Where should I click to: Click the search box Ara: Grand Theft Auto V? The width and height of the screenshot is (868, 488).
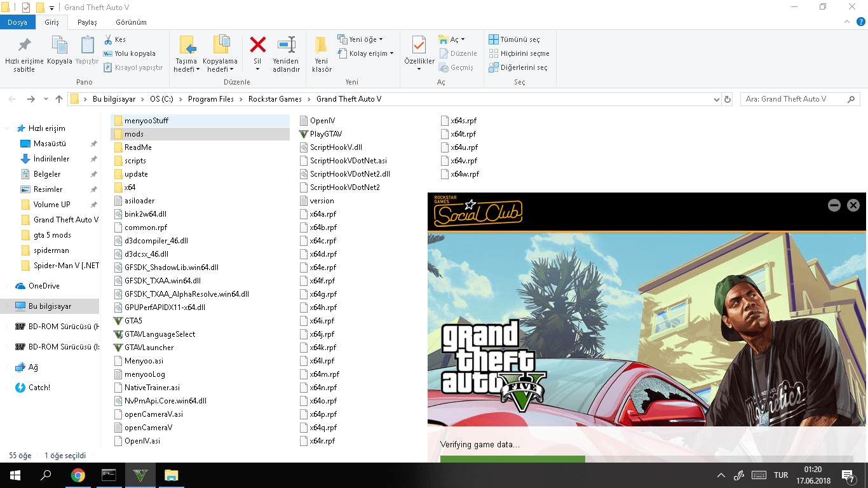[800, 99]
